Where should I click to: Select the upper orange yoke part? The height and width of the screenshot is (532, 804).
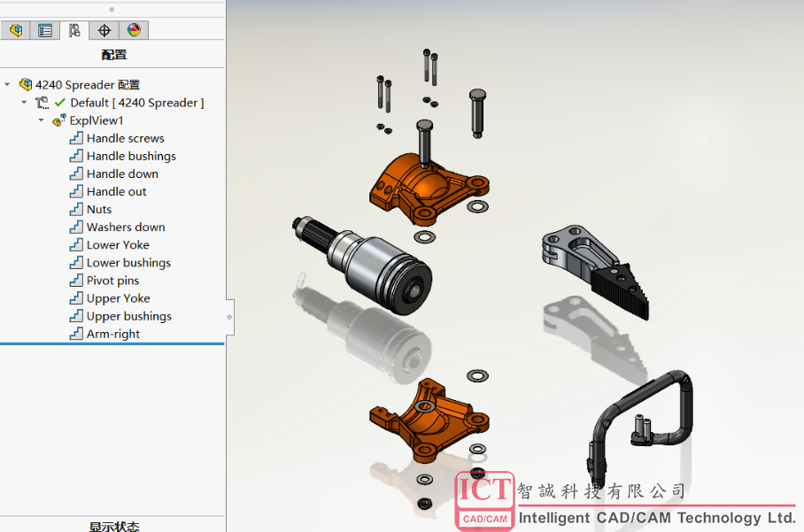(429, 189)
